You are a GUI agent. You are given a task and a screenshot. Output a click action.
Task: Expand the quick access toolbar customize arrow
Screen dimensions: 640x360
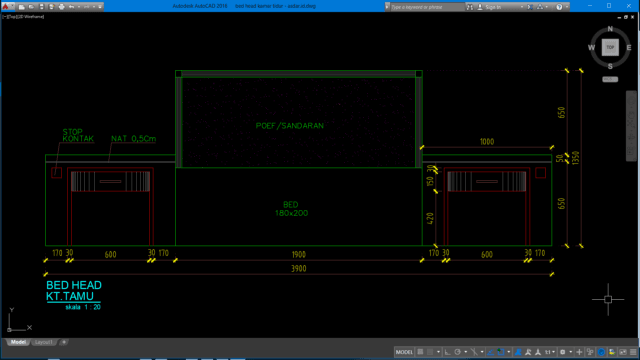[100, 7]
